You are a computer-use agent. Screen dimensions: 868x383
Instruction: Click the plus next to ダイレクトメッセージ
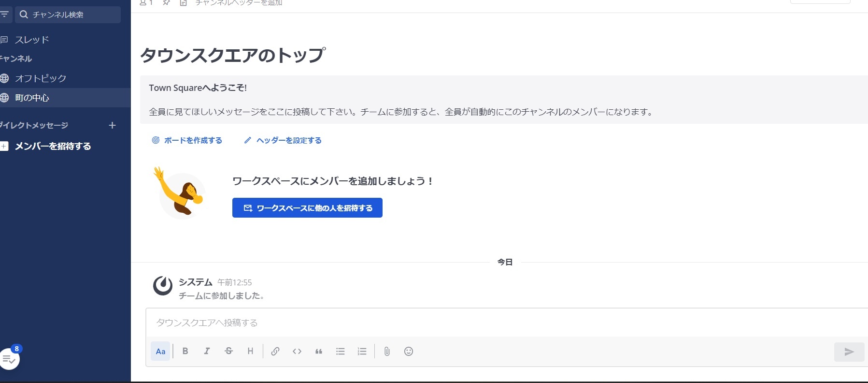(x=112, y=125)
